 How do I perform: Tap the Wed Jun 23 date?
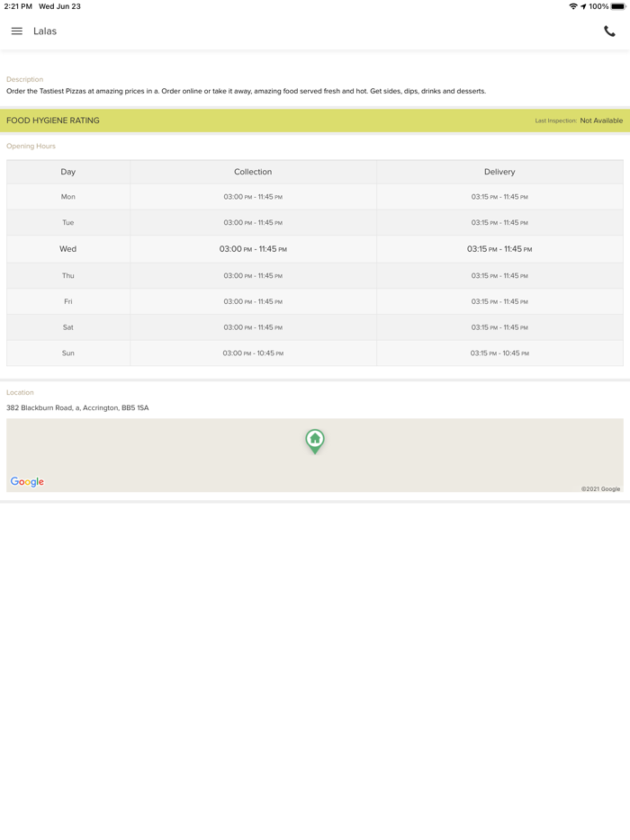(59, 6)
